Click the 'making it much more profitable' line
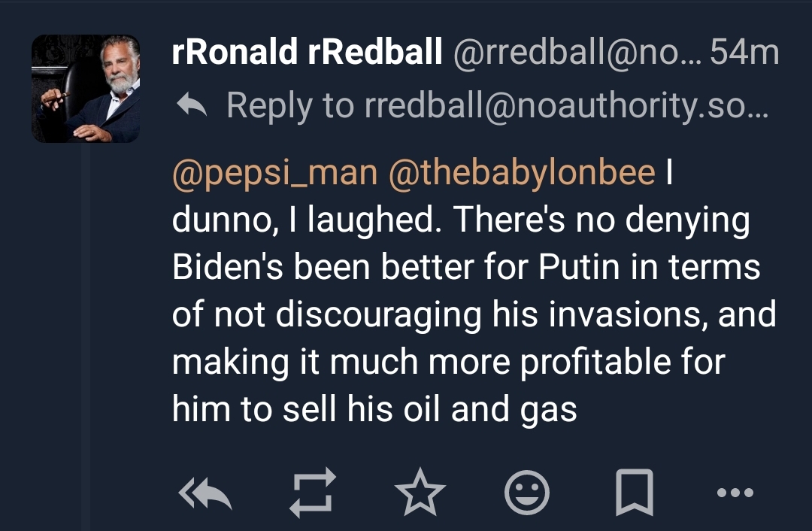 click(447, 362)
